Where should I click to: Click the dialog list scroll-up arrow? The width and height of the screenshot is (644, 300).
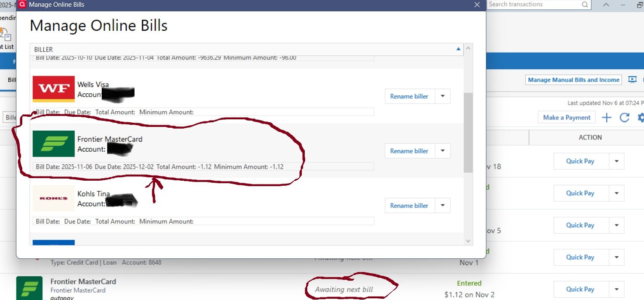(x=469, y=48)
